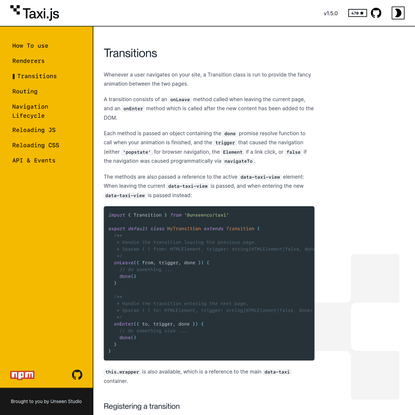Open the Reloading CSS sidebar item
415x415 pixels.
tap(35, 145)
